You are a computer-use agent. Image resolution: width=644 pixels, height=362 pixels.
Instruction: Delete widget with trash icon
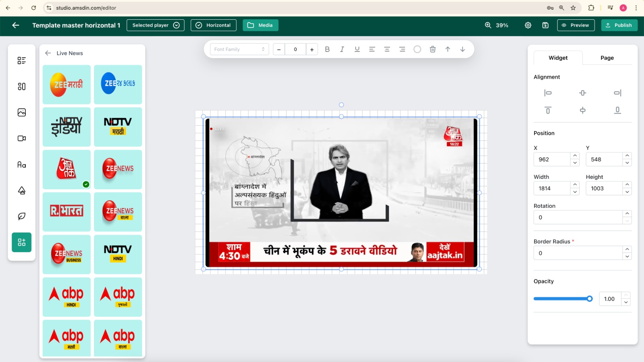(x=433, y=49)
